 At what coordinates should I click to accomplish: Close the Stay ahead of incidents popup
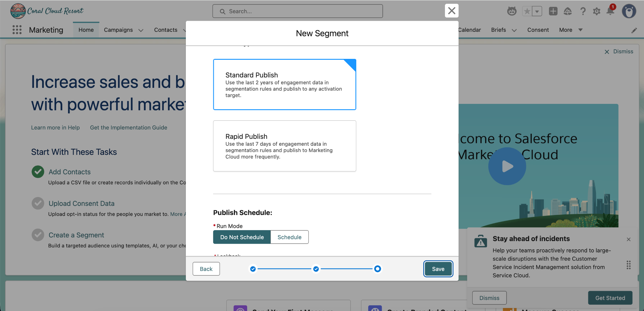tap(629, 239)
